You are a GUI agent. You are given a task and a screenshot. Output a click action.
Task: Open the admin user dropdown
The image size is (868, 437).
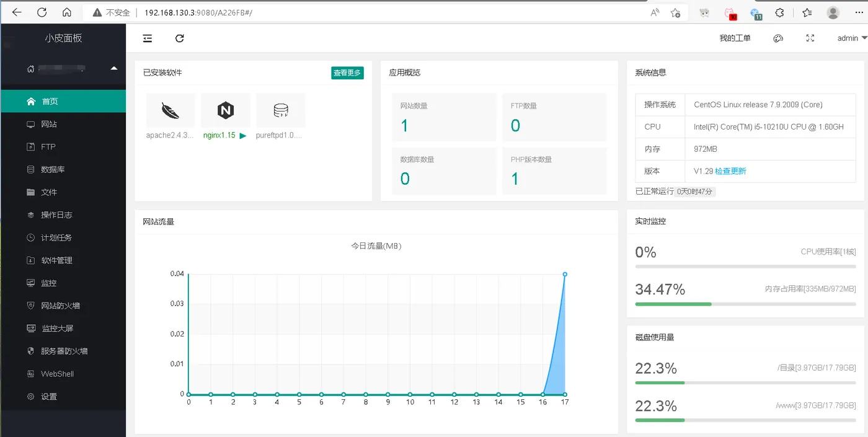pyautogui.click(x=852, y=38)
